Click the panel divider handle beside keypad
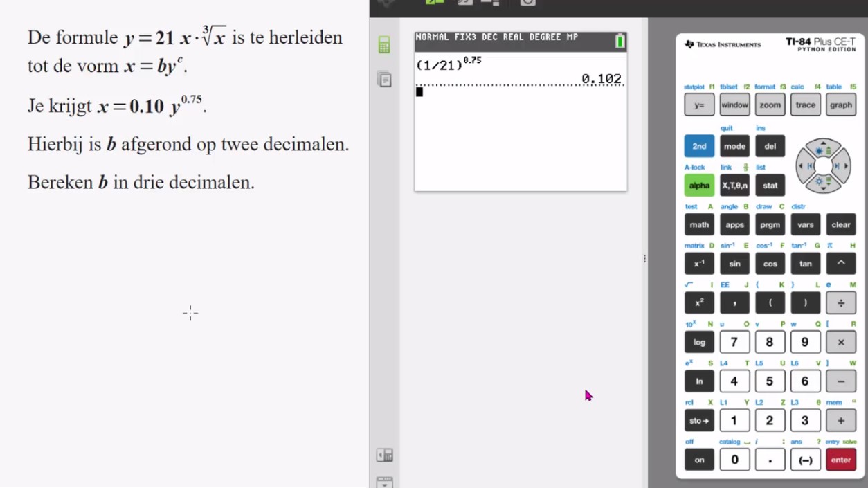The width and height of the screenshot is (868, 488). pyautogui.click(x=645, y=259)
